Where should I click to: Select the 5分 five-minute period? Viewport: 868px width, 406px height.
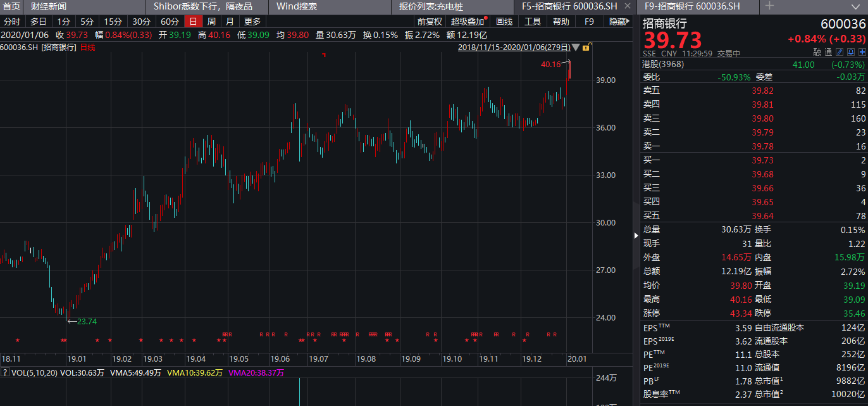click(87, 22)
